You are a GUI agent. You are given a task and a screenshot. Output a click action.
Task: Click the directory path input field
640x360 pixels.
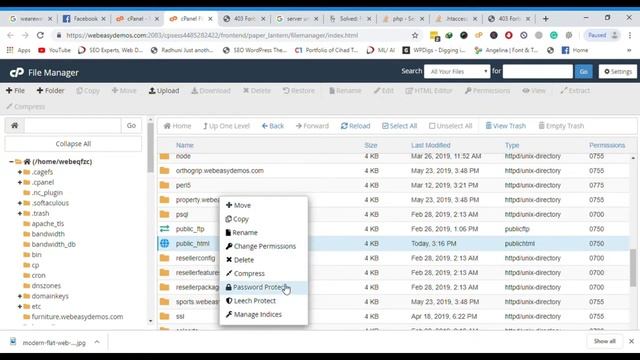pyautogui.click(x=73, y=125)
